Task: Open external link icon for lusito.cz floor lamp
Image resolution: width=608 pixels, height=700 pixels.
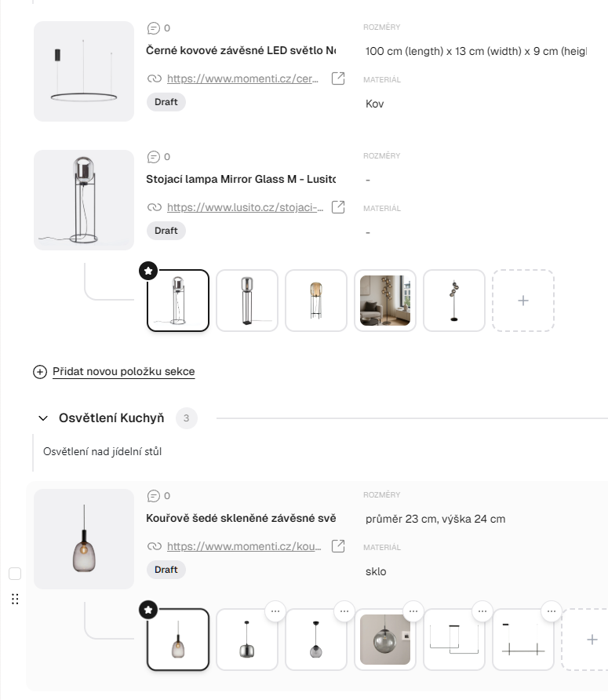Action: click(338, 207)
